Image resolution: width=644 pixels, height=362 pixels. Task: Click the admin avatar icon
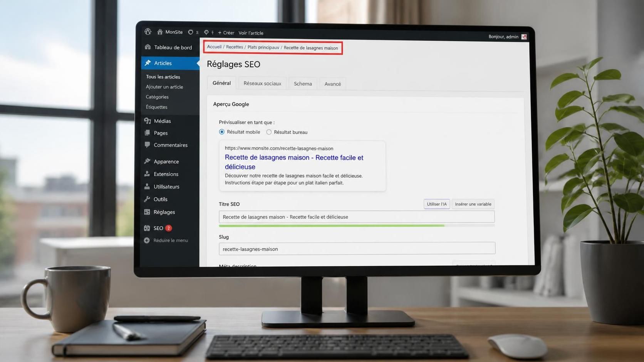[524, 37]
